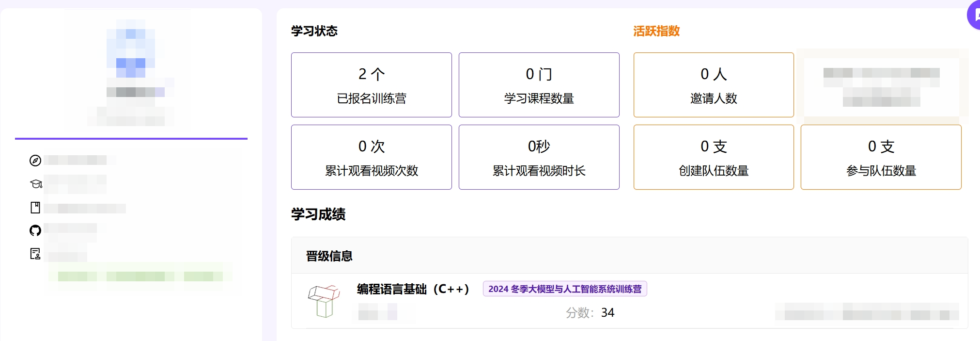980x341 pixels.
Task: Select the 累计观看视频时长 card
Action: [539, 157]
